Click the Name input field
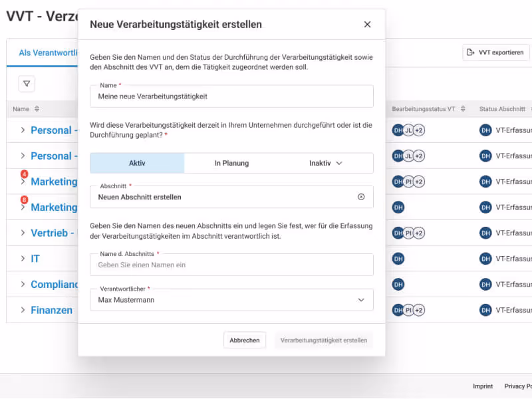The width and height of the screenshot is (532, 399). (x=231, y=96)
